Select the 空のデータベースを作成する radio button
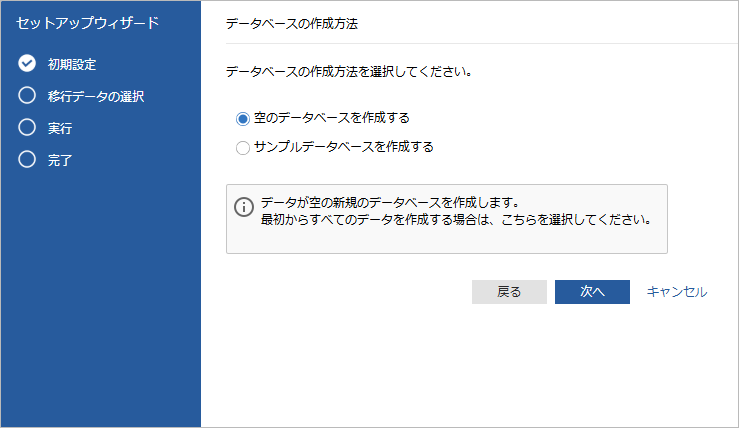 [x=242, y=118]
